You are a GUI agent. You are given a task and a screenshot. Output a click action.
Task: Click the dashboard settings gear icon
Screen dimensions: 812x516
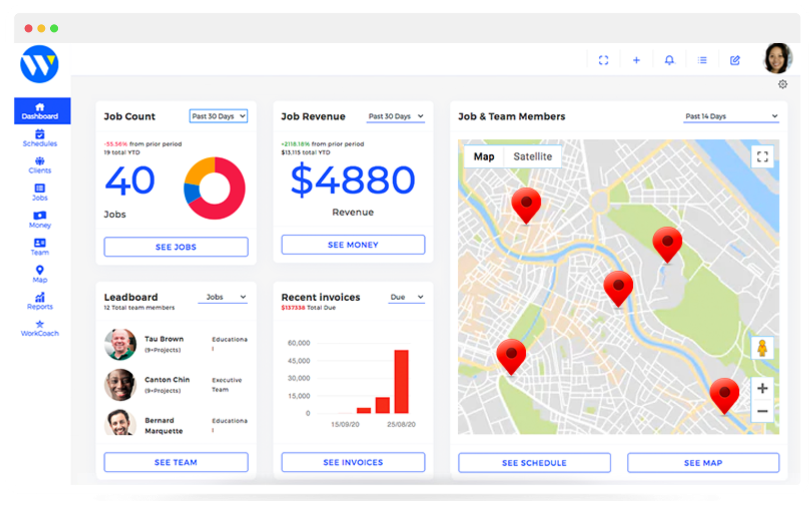tap(783, 84)
